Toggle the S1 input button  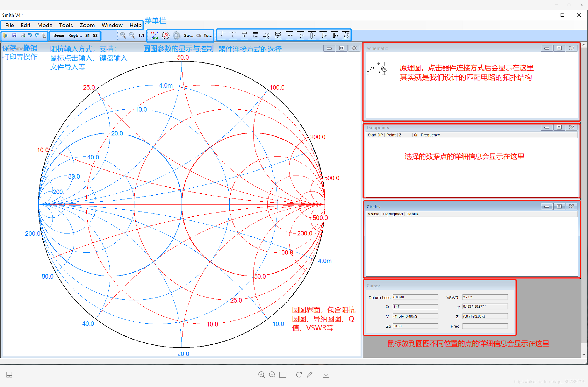pyautogui.click(x=87, y=35)
